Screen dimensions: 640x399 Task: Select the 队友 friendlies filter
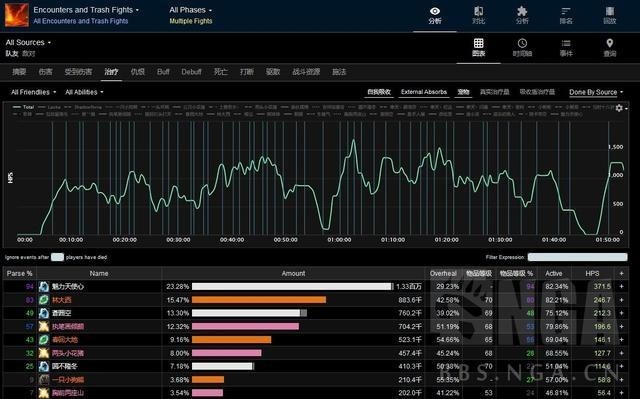coord(11,53)
